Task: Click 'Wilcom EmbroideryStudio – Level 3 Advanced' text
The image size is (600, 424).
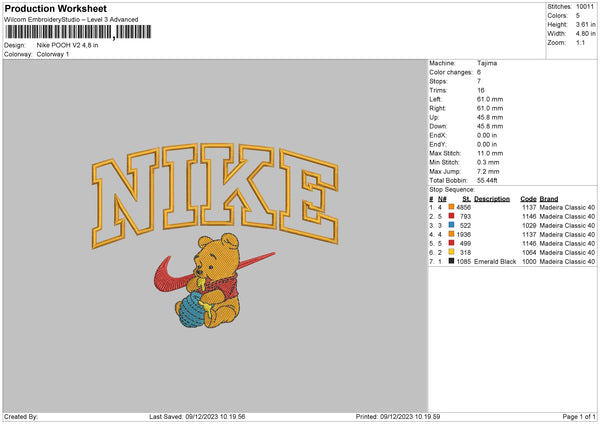Action: (71, 20)
